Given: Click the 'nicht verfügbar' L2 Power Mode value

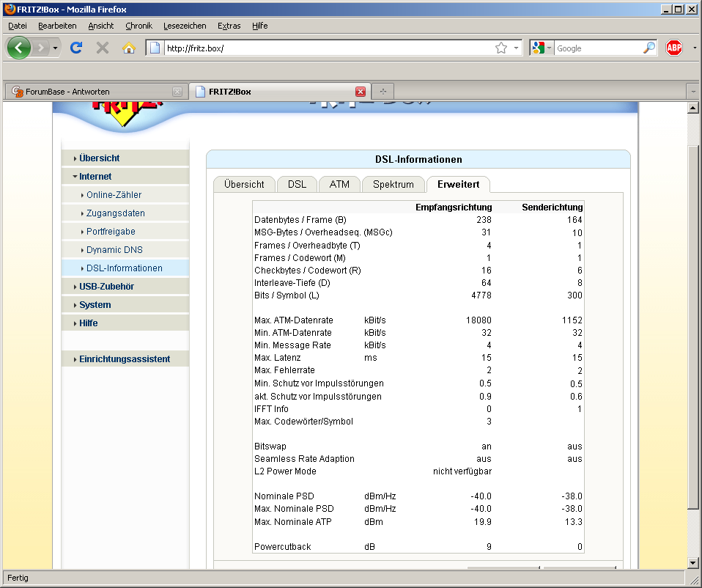Looking at the screenshot, I should (x=462, y=471).
